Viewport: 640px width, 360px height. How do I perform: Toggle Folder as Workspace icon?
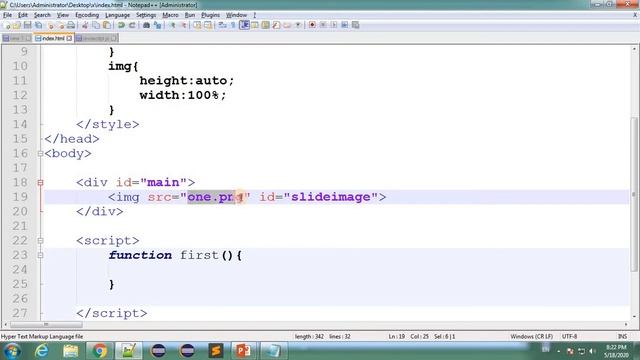287,25
